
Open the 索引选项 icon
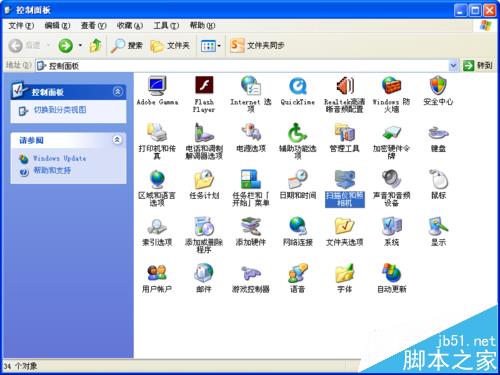[157, 226]
